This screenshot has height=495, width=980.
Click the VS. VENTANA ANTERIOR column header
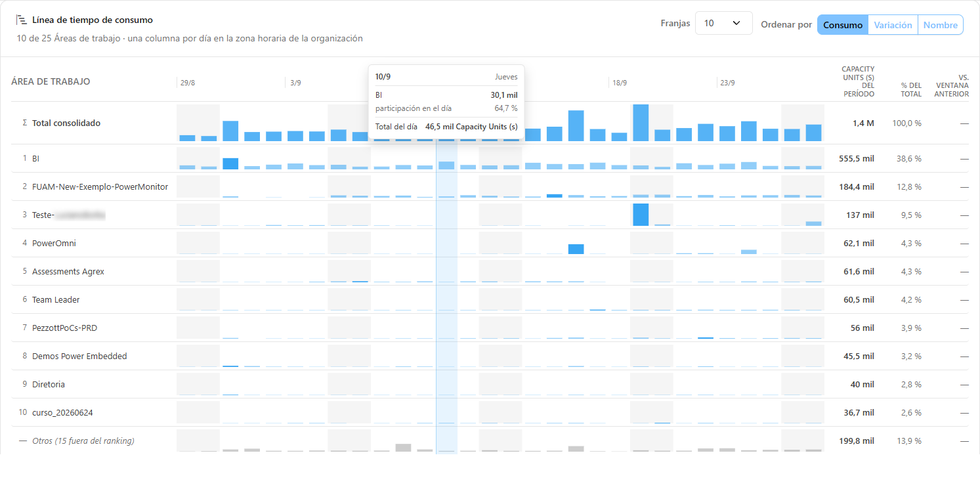[952, 85]
